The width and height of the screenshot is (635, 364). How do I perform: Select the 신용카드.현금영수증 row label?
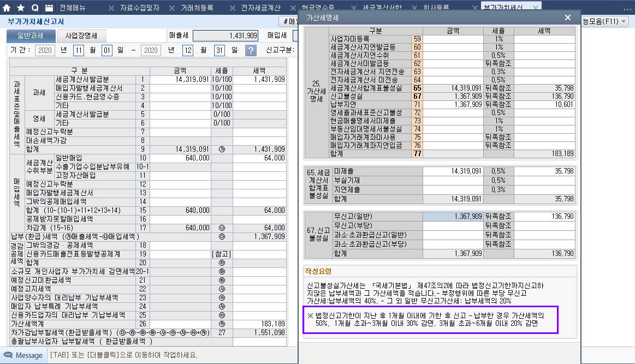click(87, 97)
